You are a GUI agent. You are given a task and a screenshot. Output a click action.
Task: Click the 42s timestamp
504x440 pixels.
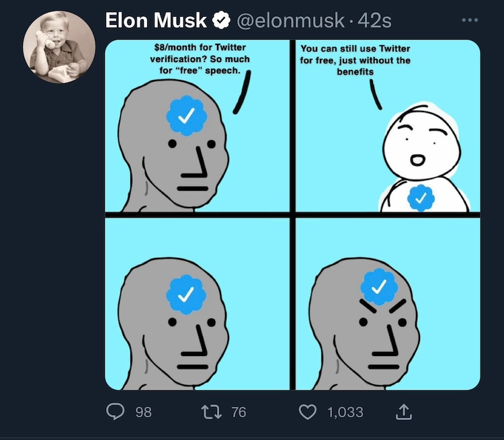375,21
